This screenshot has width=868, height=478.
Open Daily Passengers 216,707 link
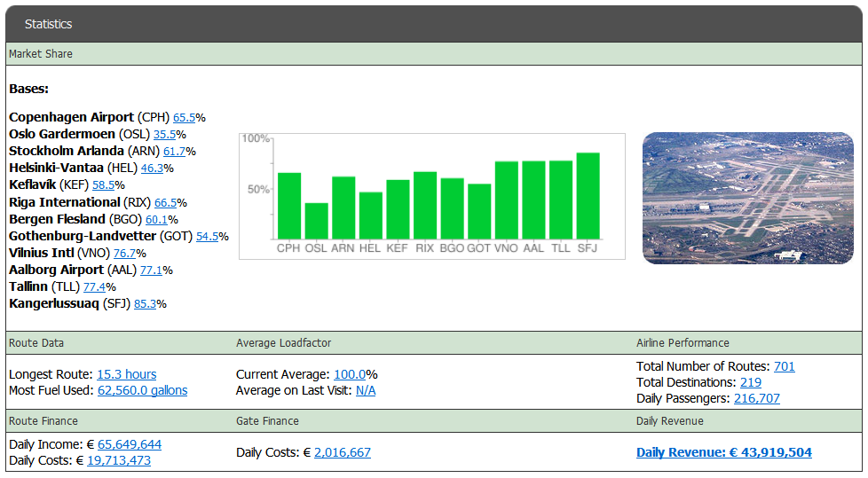pyautogui.click(x=756, y=398)
